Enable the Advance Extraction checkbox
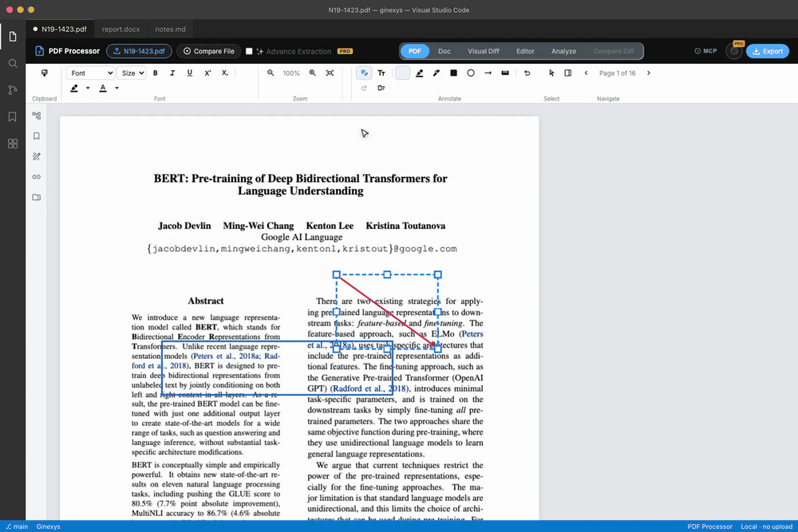798x532 pixels. [249, 51]
